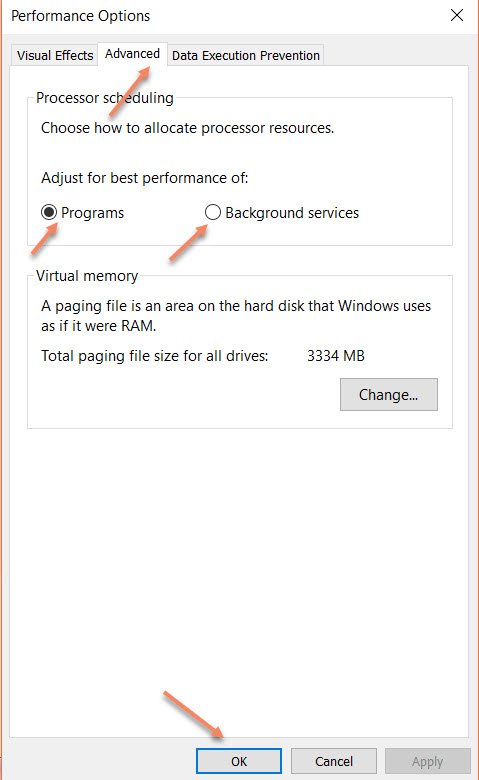Image resolution: width=479 pixels, height=780 pixels.
Task: Select the Advanced tab
Action: [132, 54]
